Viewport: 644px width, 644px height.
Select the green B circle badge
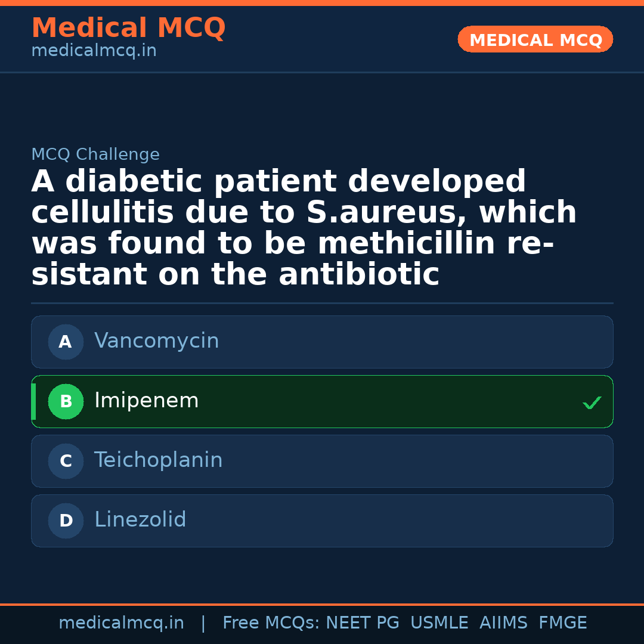tap(66, 402)
